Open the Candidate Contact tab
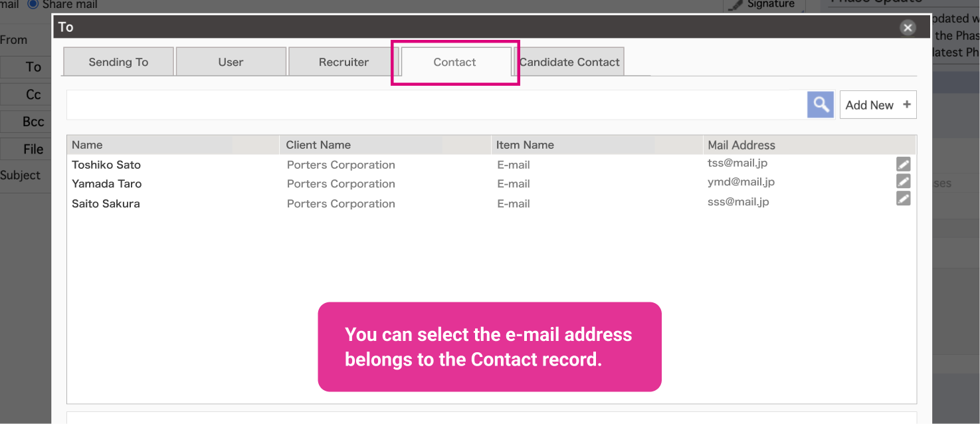The height and width of the screenshot is (424, 980). point(569,62)
